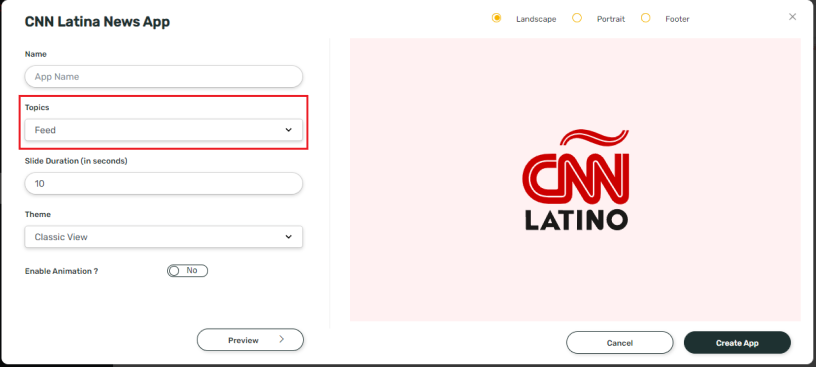Select the Portrait orientation radio button

click(577, 18)
